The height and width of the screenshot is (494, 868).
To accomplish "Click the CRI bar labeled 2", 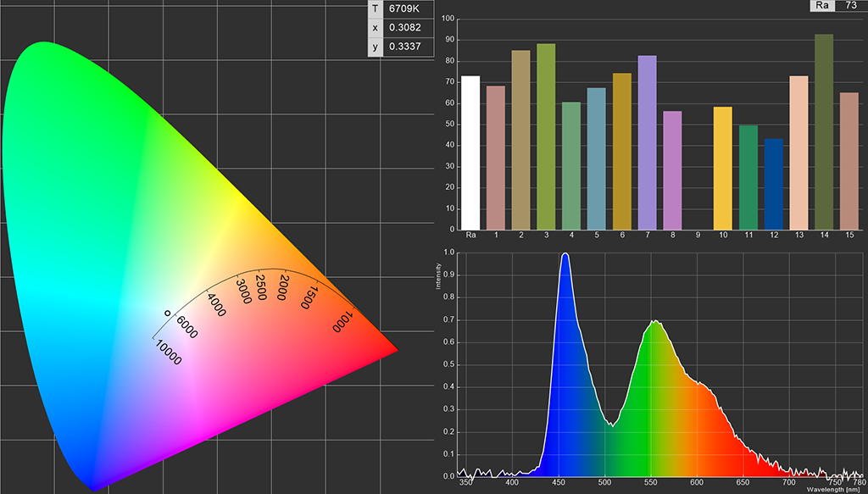I will 521,140.
